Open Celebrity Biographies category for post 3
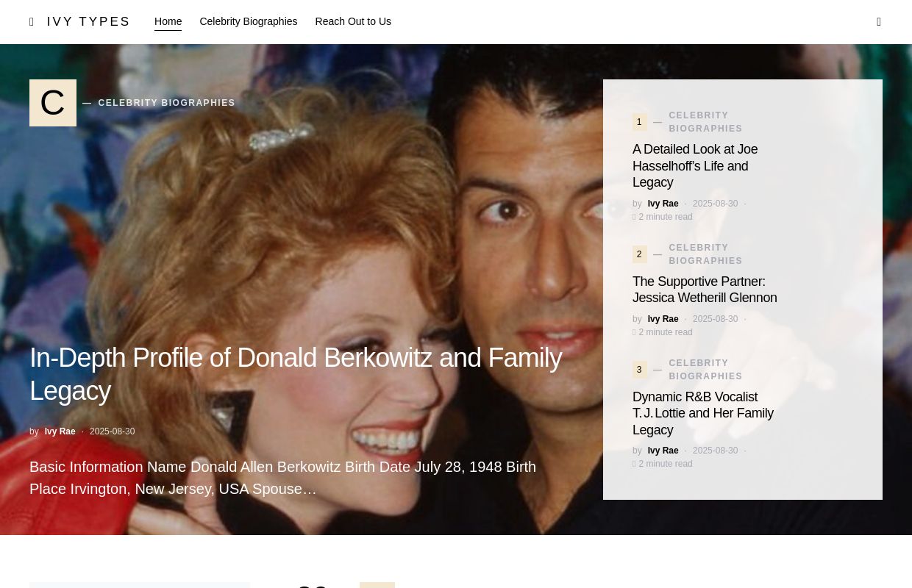 tap(705, 370)
